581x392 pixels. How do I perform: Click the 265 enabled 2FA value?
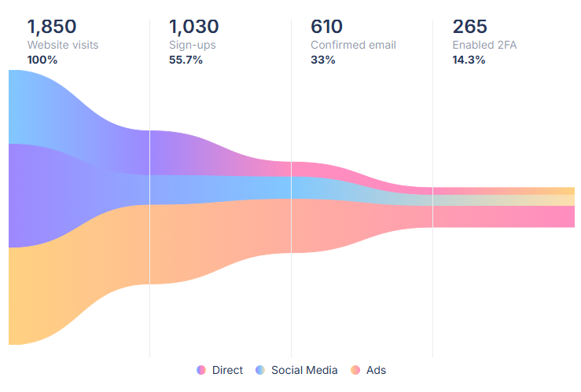point(470,27)
